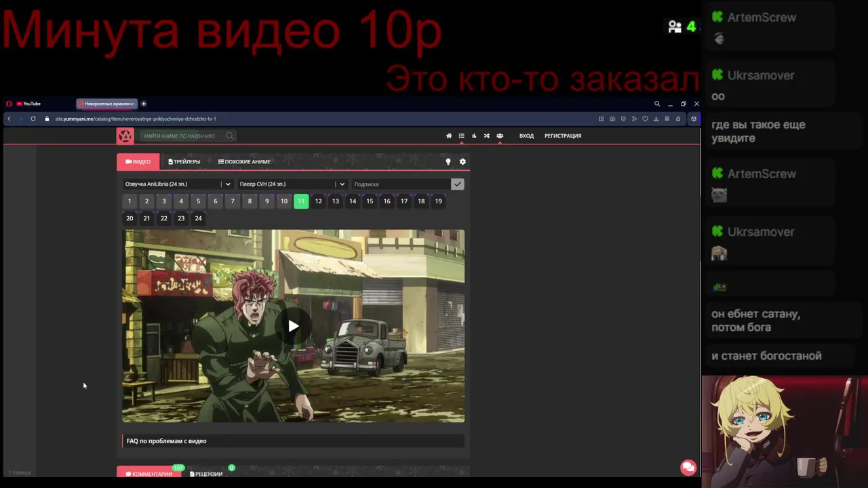Image resolution: width=868 pixels, height=488 pixels.
Task: Click the play arrow icon in address bar
Action: [x=634, y=119]
